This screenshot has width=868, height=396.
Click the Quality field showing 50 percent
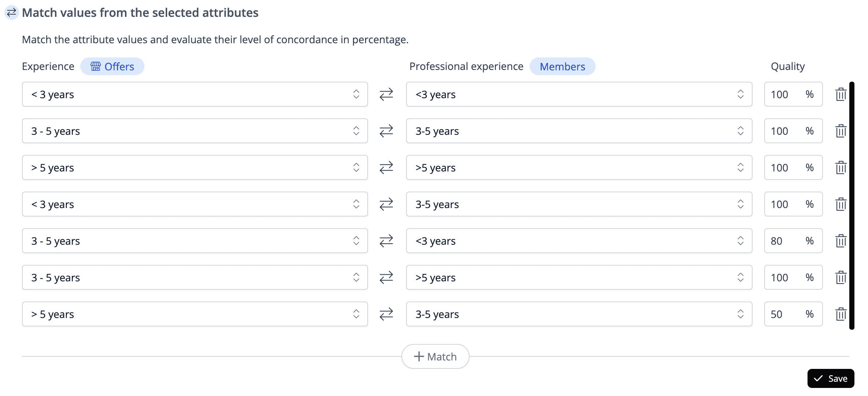(x=784, y=314)
